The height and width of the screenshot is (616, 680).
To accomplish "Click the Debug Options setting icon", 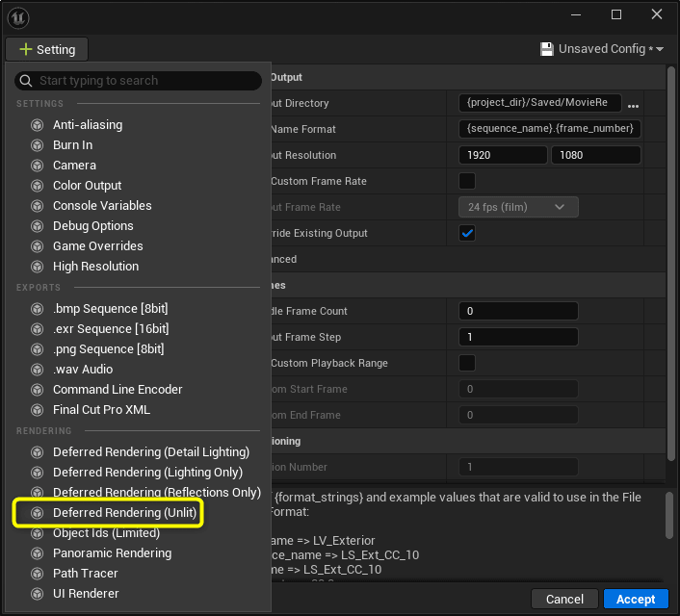I will coord(38,226).
